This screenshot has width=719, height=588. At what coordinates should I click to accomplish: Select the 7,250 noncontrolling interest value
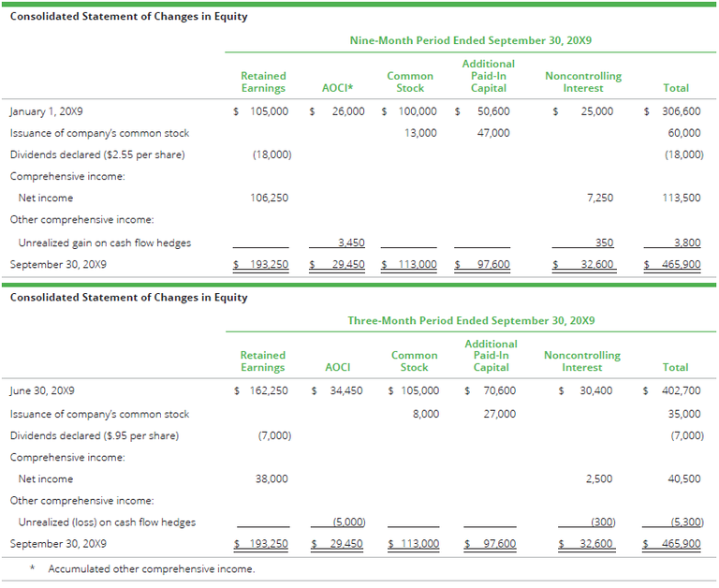(x=599, y=198)
